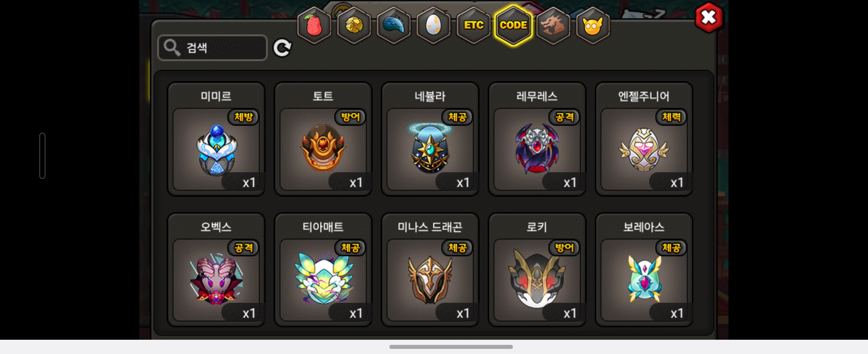The height and width of the screenshot is (354, 868).
Task: Select the 오벡스 egg card
Action: click(x=216, y=270)
